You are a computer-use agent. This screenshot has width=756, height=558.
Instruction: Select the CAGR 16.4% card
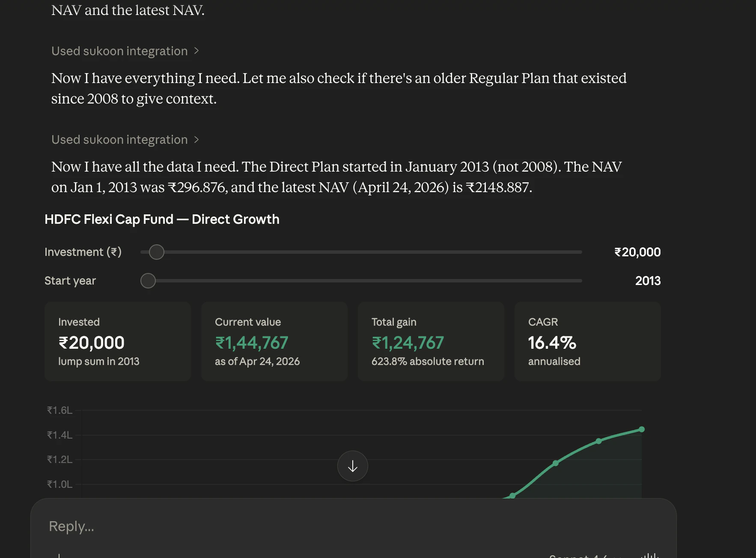588,341
